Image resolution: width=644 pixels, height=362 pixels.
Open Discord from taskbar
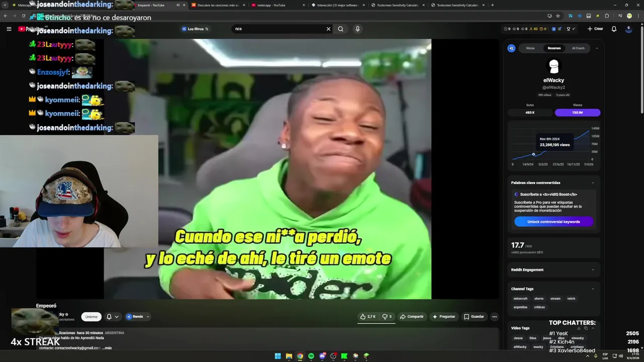[322, 356]
